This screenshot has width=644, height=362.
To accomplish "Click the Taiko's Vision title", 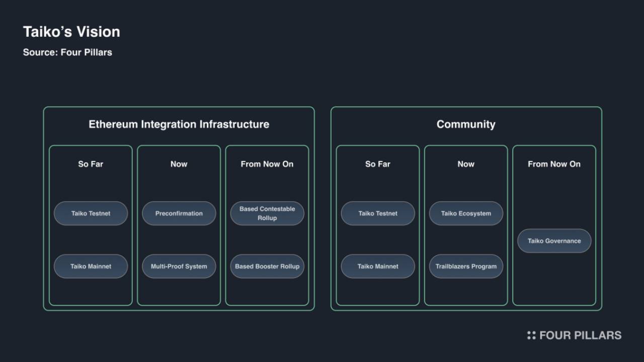I will [71, 32].
